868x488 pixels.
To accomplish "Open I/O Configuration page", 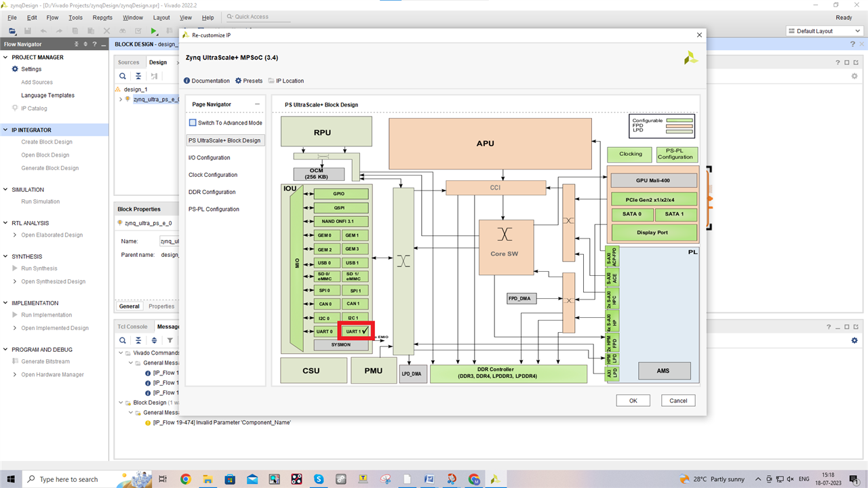I will coord(210,158).
